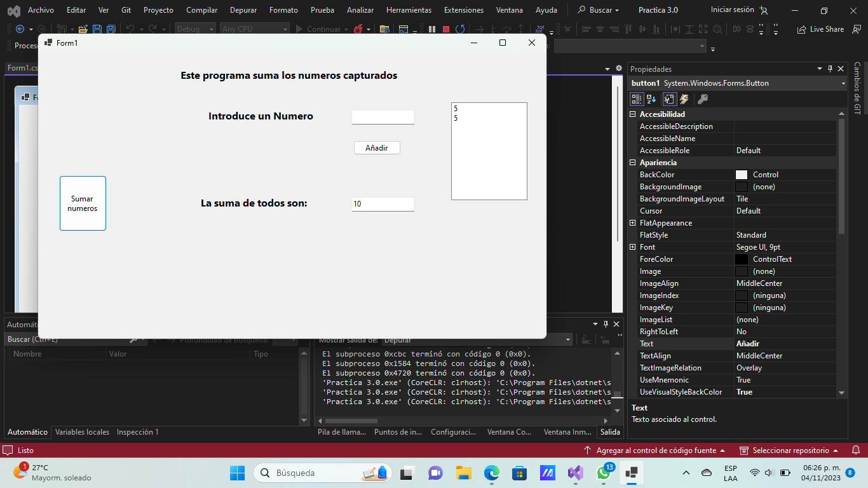Click the Introduce un Numero text field

(383, 117)
